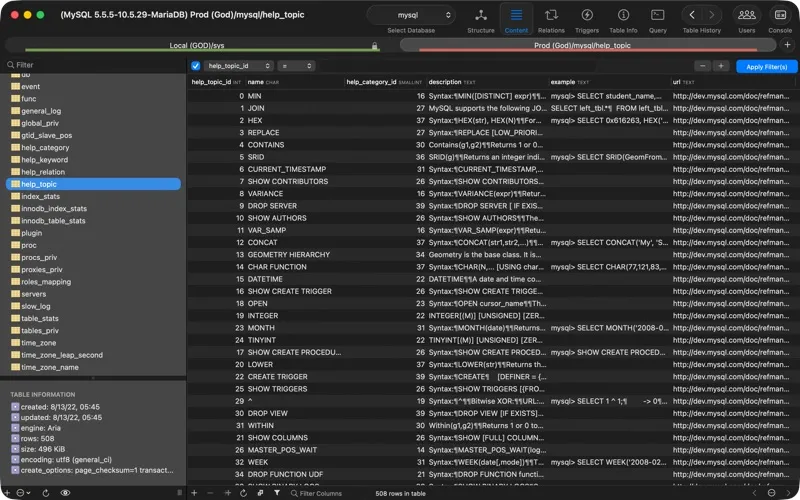Remove the selected row
Viewport: 800px width, 500px height.
click(x=210, y=493)
